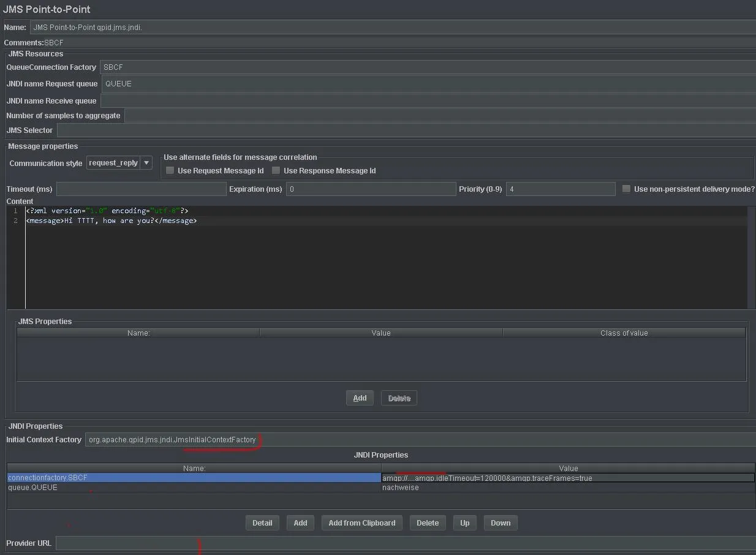Viewport: 756px width, 555px height.
Task: Enable Use Response Message Id checkbox
Action: pos(276,171)
